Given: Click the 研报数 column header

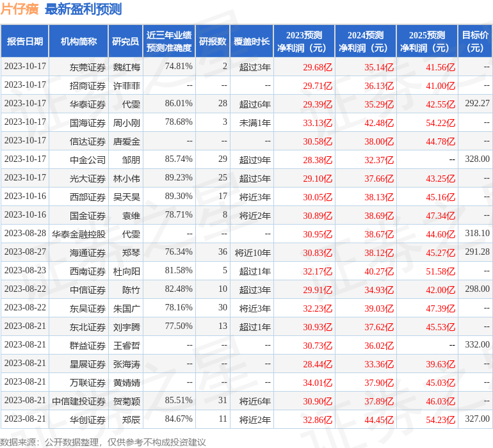Looking at the screenshot, I should (x=213, y=41).
